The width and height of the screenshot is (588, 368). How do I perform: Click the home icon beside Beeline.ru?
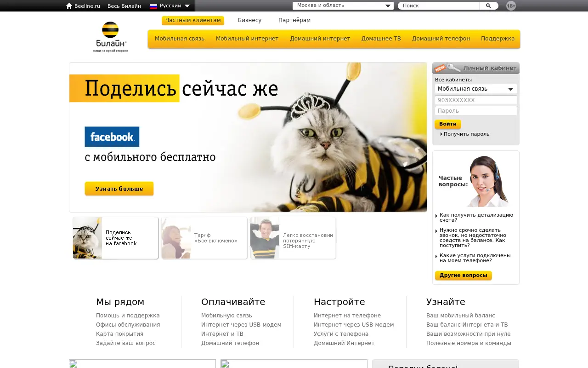(69, 6)
